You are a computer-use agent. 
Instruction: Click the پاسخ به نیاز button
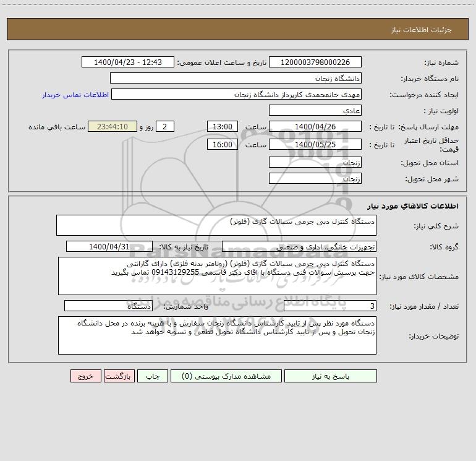point(331,376)
